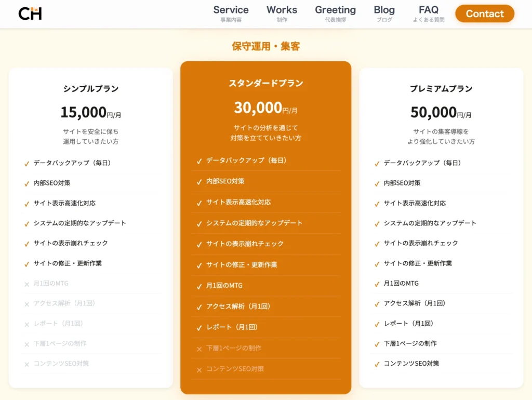Click checkmark beside Standard plan 内部SEO対策
This screenshot has width=532, height=400.
(199, 182)
